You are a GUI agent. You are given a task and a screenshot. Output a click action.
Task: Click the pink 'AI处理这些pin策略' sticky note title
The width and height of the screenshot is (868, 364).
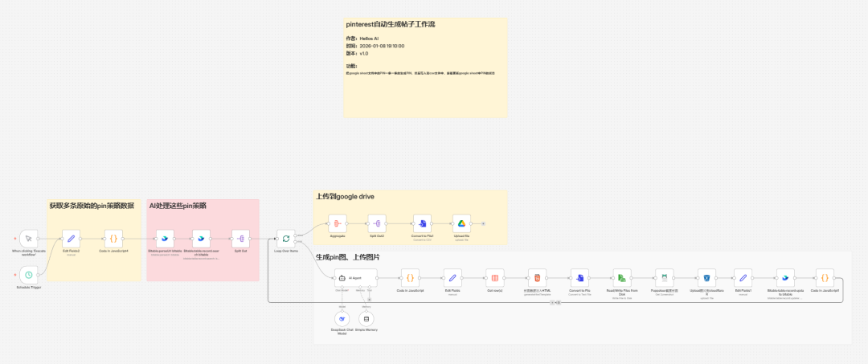(x=178, y=206)
